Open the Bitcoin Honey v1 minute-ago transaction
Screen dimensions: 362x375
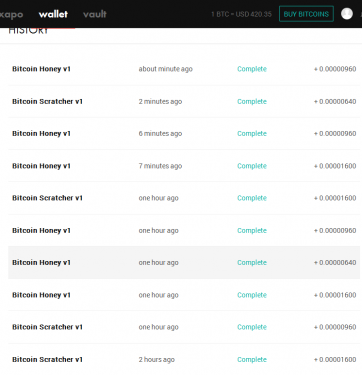coord(184,69)
